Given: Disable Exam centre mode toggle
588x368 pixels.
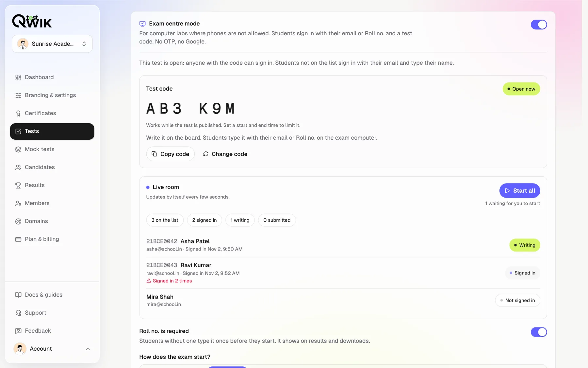Looking at the screenshot, I should 539,25.
